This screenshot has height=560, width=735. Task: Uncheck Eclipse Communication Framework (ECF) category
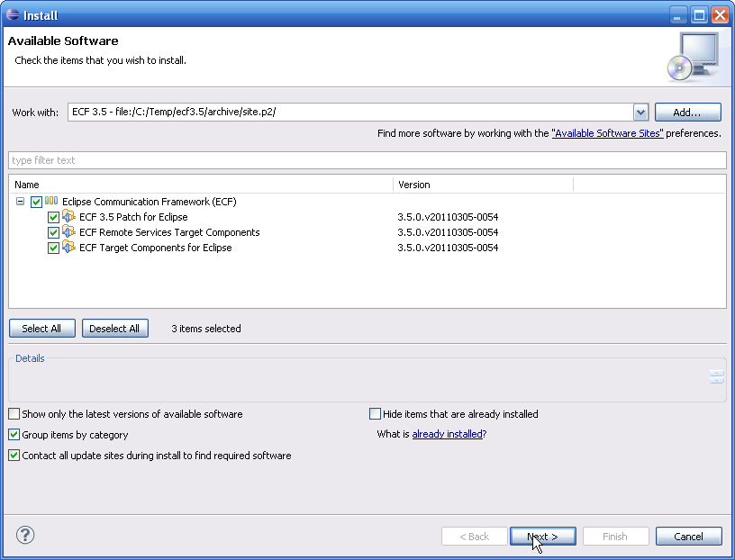pyautogui.click(x=36, y=202)
